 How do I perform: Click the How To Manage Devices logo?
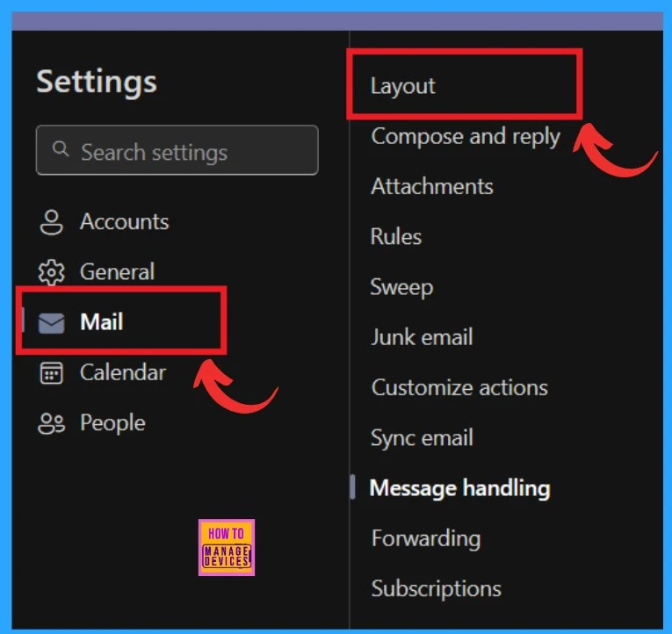[x=226, y=547]
